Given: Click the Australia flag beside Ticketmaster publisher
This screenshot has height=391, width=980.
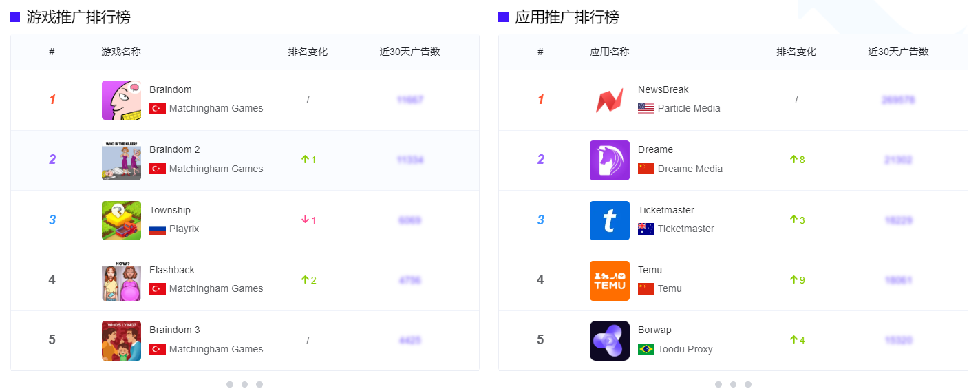Looking at the screenshot, I should coord(646,229).
